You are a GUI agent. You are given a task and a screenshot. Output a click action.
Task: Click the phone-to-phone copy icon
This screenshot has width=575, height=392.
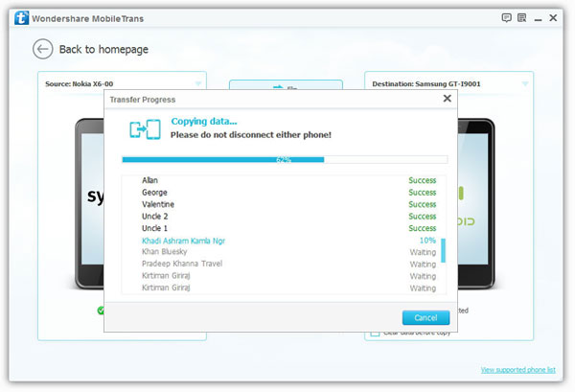click(146, 129)
